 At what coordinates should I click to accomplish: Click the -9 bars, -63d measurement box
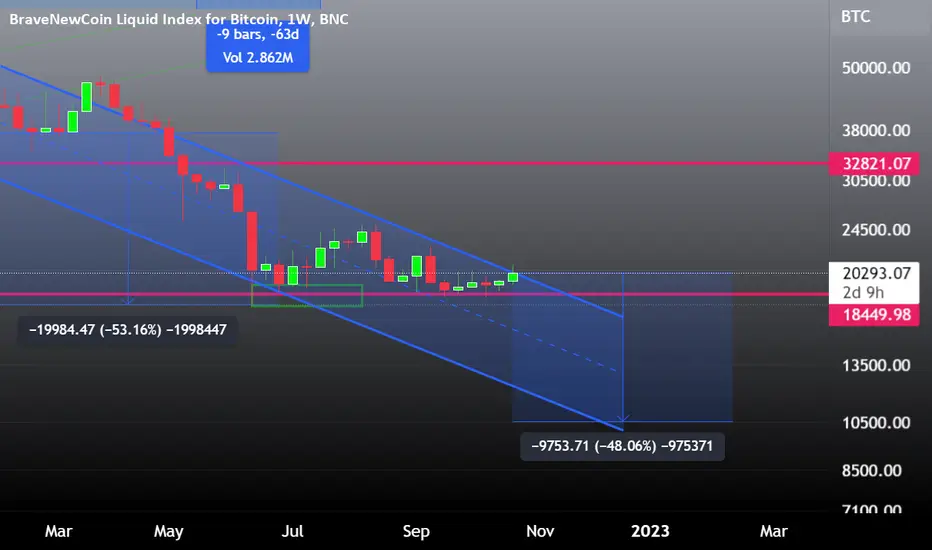coord(257,46)
